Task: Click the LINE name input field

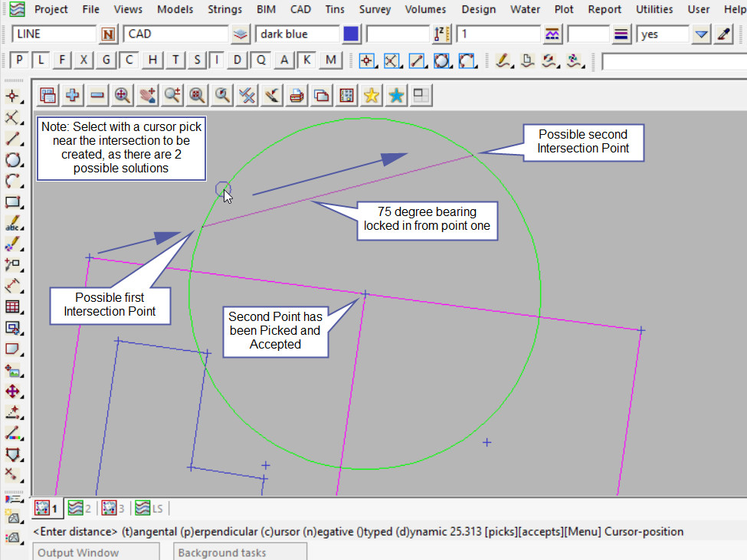Action: click(54, 34)
